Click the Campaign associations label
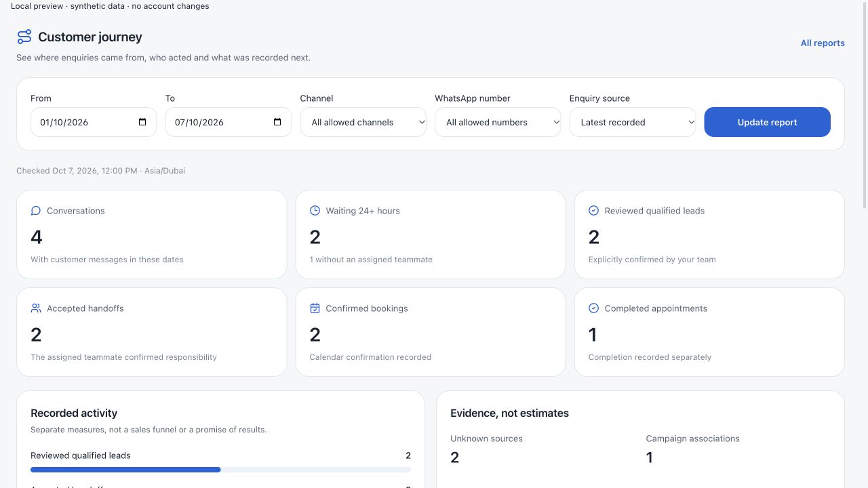The width and height of the screenshot is (868, 488). coord(692,439)
